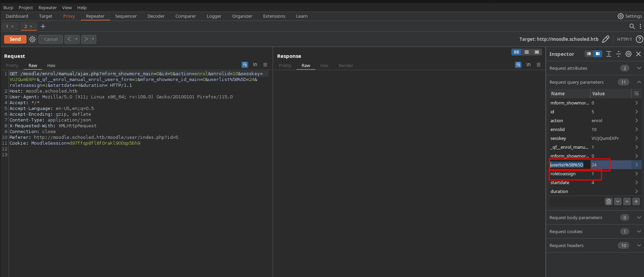The width and height of the screenshot is (644, 277).
Task: Open Response pane hamburger menu
Action: tap(539, 65)
